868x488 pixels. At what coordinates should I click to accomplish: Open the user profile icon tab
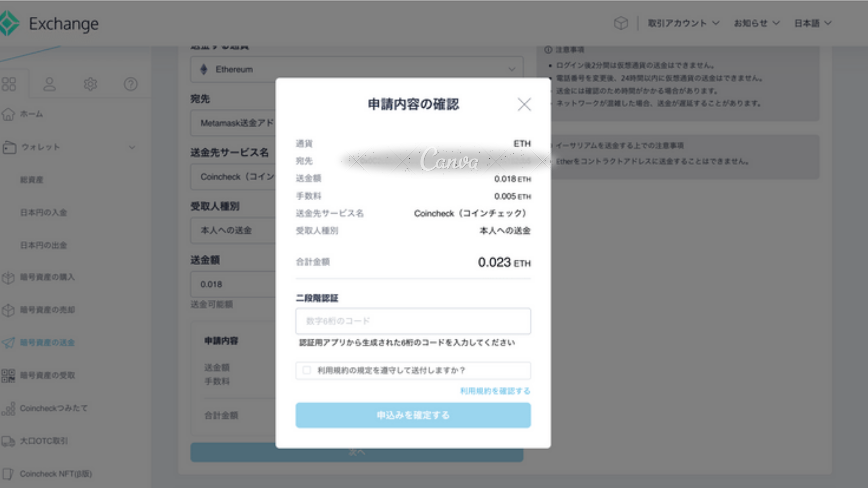point(49,84)
